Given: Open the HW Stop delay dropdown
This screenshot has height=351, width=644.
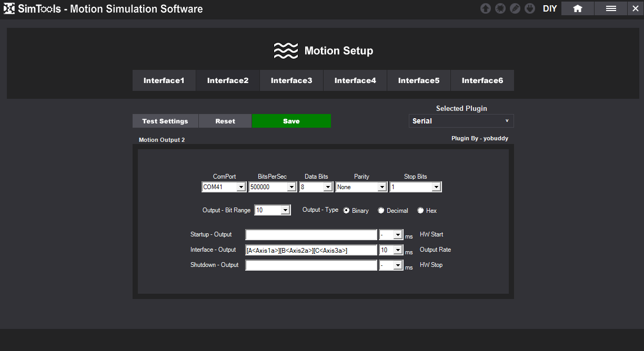Looking at the screenshot, I should point(391,265).
